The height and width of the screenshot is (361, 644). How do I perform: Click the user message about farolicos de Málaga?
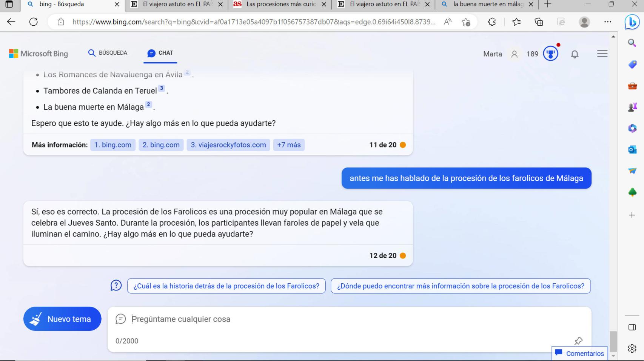(x=466, y=178)
